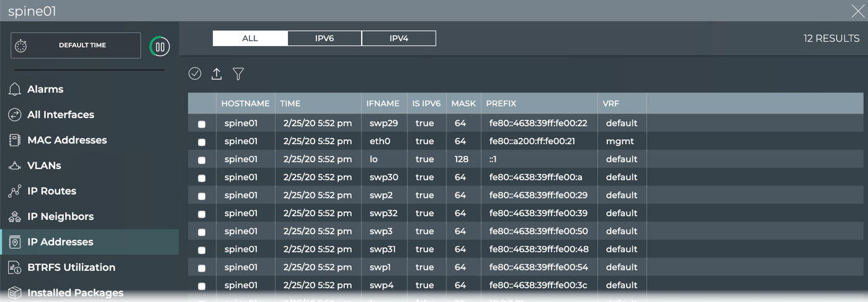The width and height of the screenshot is (868, 302).
Task: Check the box for the swp29 row
Action: tap(202, 124)
